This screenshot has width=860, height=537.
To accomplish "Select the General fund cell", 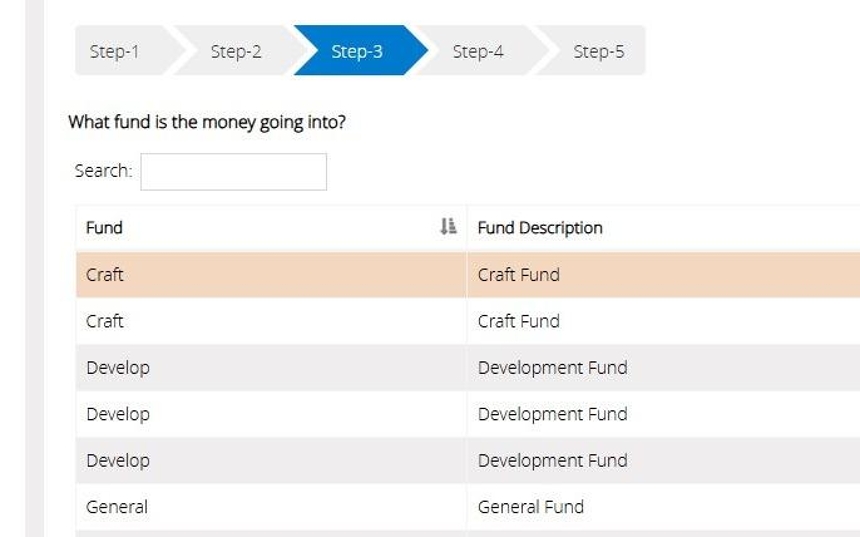I will pyautogui.click(x=117, y=507).
